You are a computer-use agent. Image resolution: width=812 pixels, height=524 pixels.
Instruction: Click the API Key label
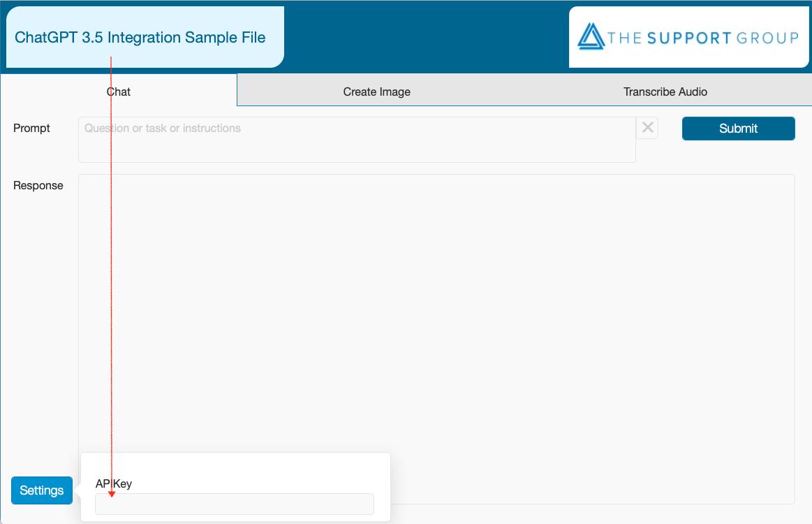point(113,483)
